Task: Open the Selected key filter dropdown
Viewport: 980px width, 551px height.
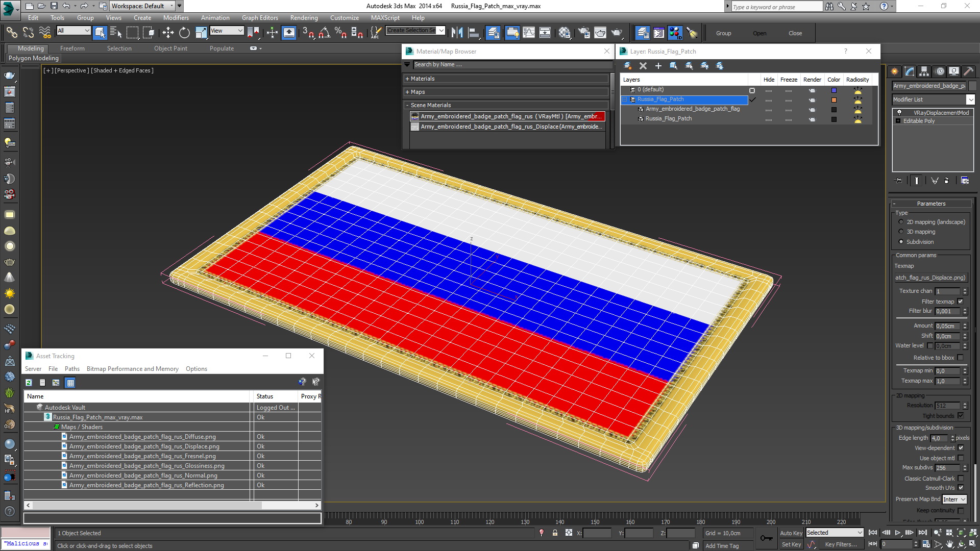Action: [834, 533]
